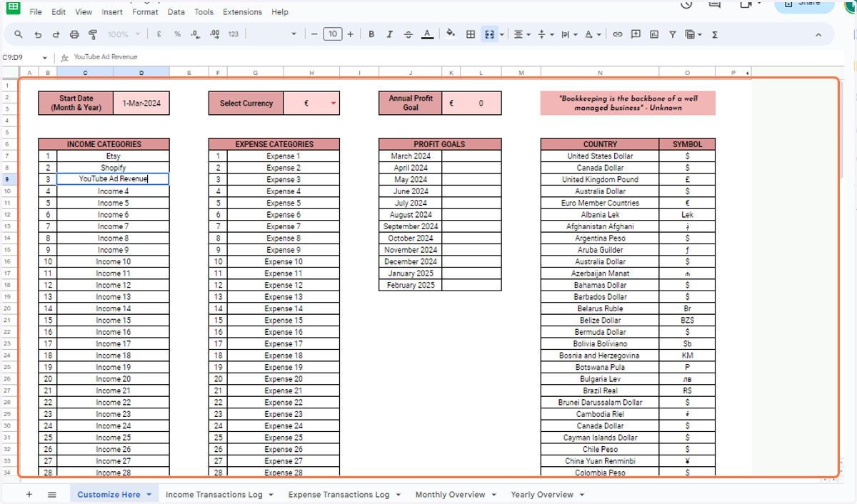Click the search menus magnifier icon
This screenshot has height=504, width=857.
coord(19,34)
